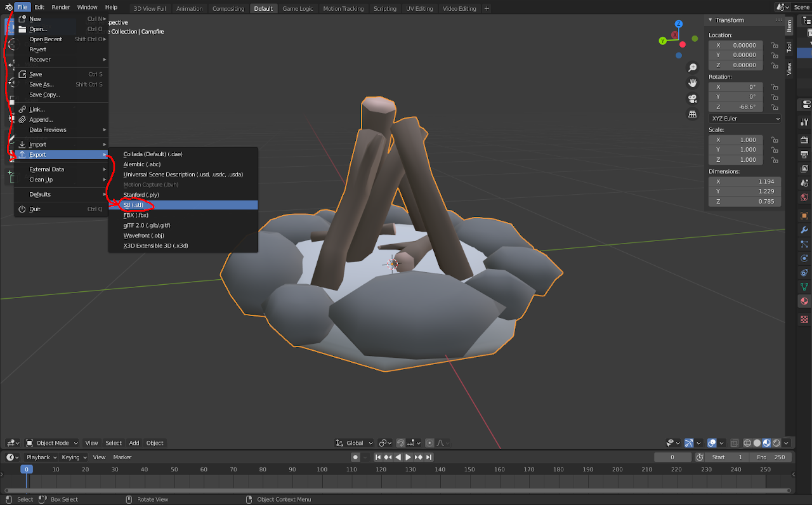812x505 pixels.
Task: Toggle snapping magnet icon
Action: pos(401,443)
